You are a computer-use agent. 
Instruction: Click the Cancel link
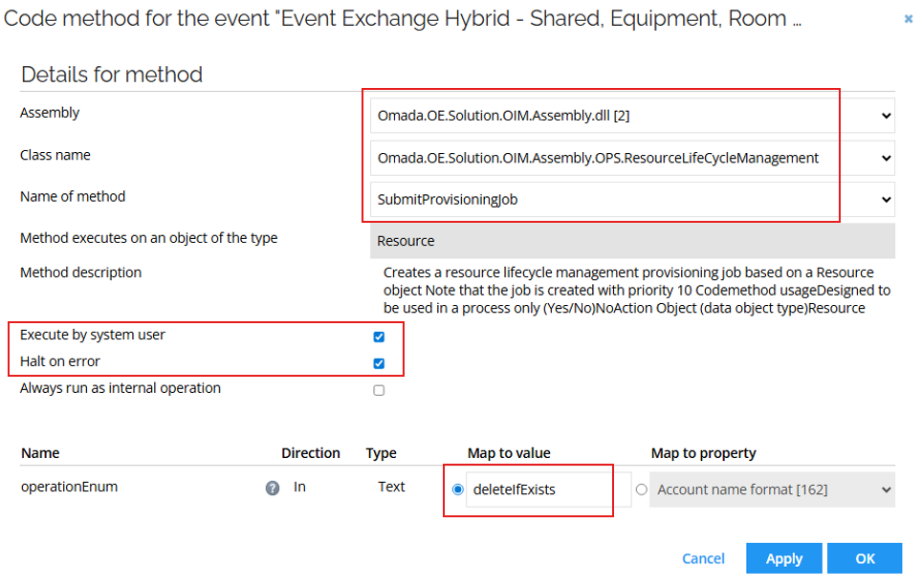[703, 558]
